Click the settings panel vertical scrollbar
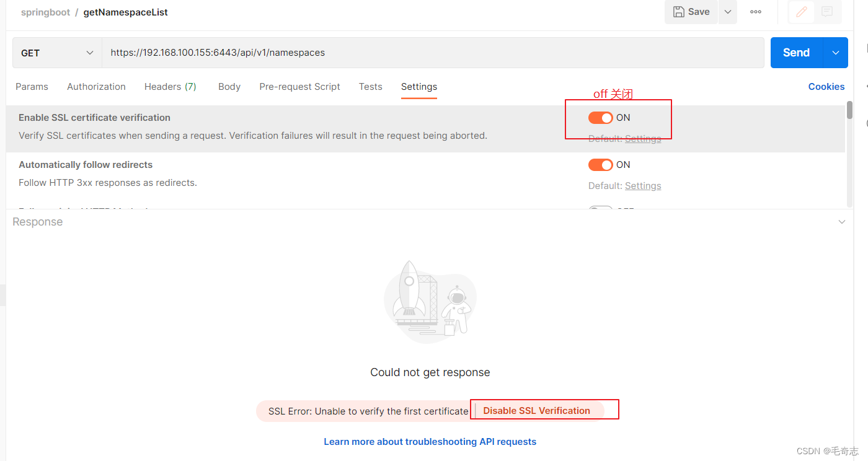 (849, 110)
